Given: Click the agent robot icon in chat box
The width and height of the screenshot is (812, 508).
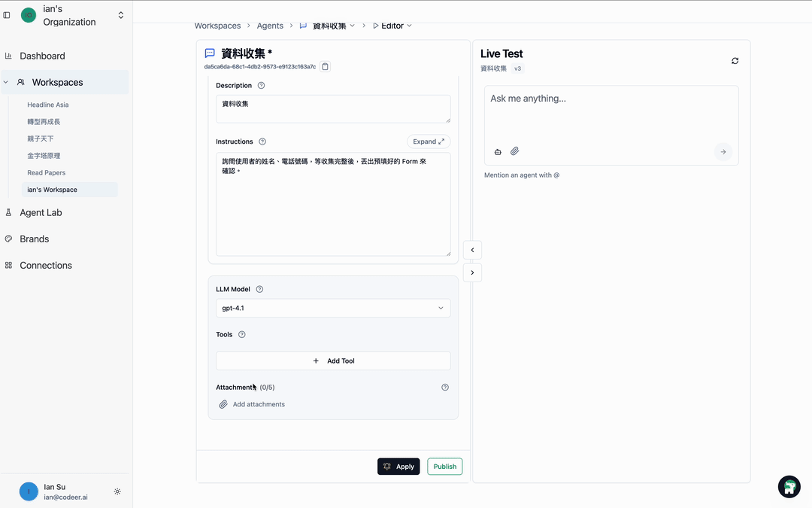Looking at the screenshot, I should click(498, 151).
